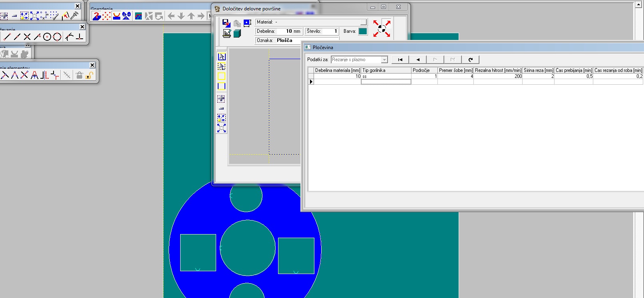The height and width of the screenshot is (298, 644).
Task: Click the open yellow padlock unlock icon
Action: pyautogui.click(x=89, y=75)
